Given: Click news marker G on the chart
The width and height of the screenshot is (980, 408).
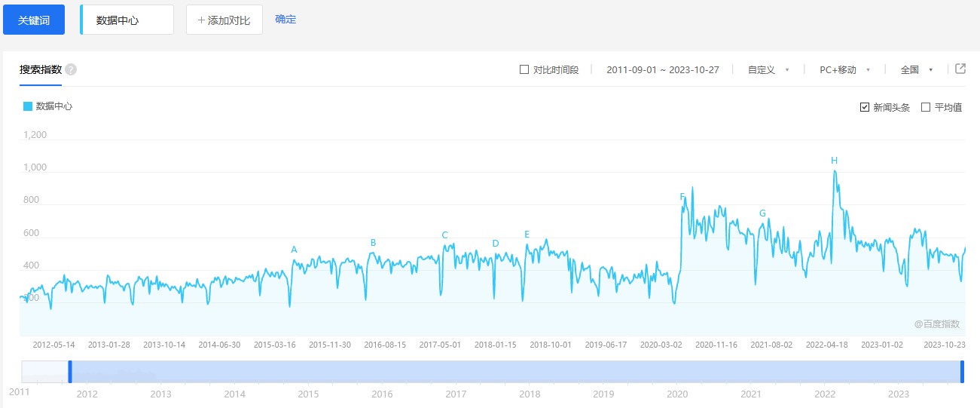Looking at the screenshot, I should (762, 213).
